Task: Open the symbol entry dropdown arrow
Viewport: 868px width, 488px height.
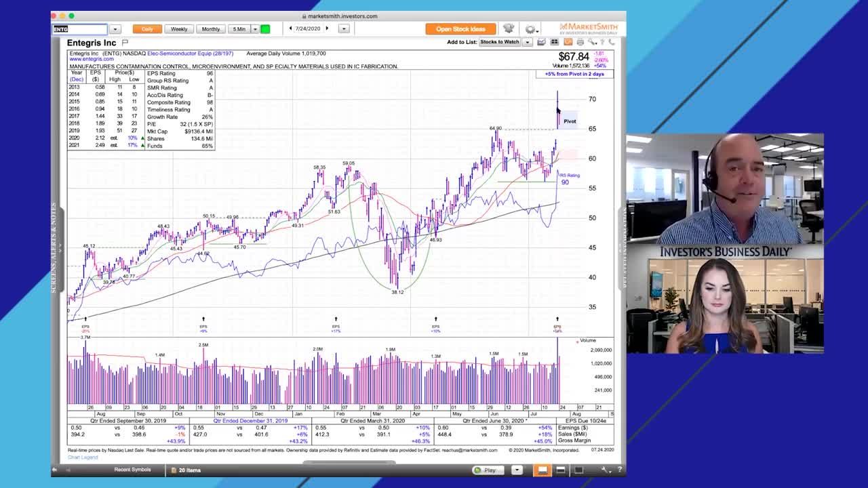Action: coord(115,29)
